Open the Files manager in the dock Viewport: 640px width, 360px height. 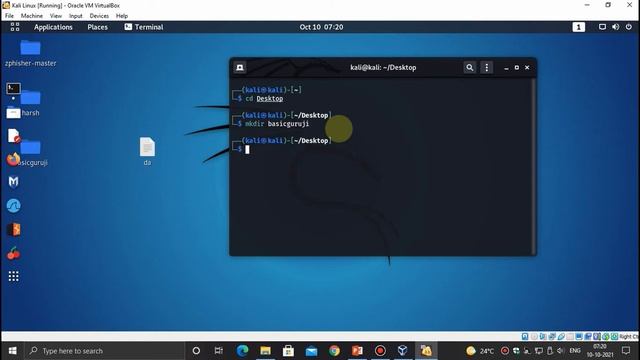[13, 112]
